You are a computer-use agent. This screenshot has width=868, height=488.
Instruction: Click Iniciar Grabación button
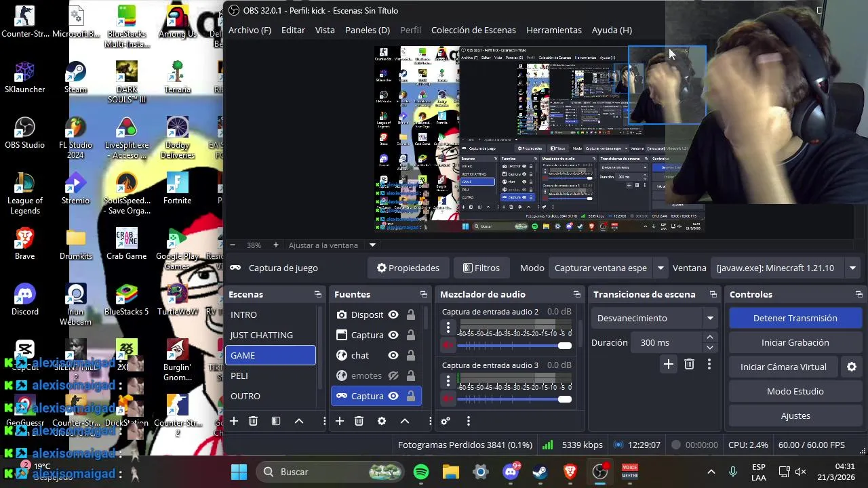tap(795, 342)
